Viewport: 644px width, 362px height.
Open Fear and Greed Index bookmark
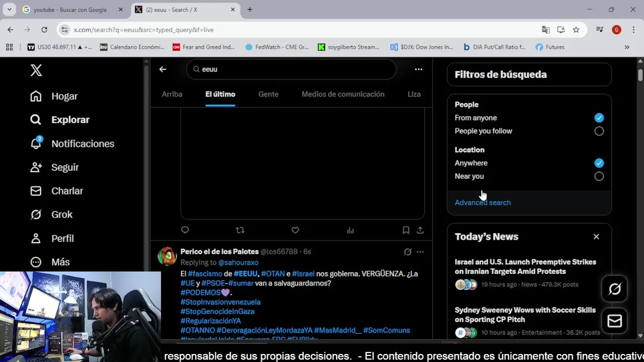pos(204,47)
